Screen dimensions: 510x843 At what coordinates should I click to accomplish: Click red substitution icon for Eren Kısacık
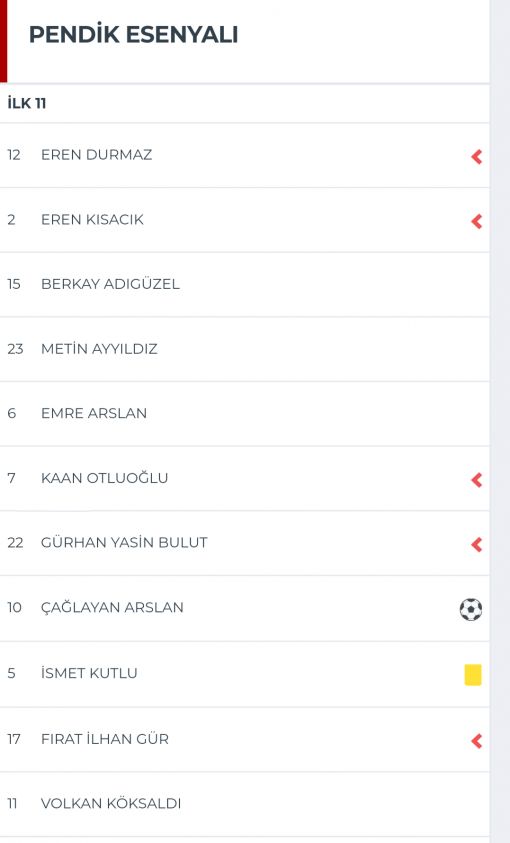476,221
